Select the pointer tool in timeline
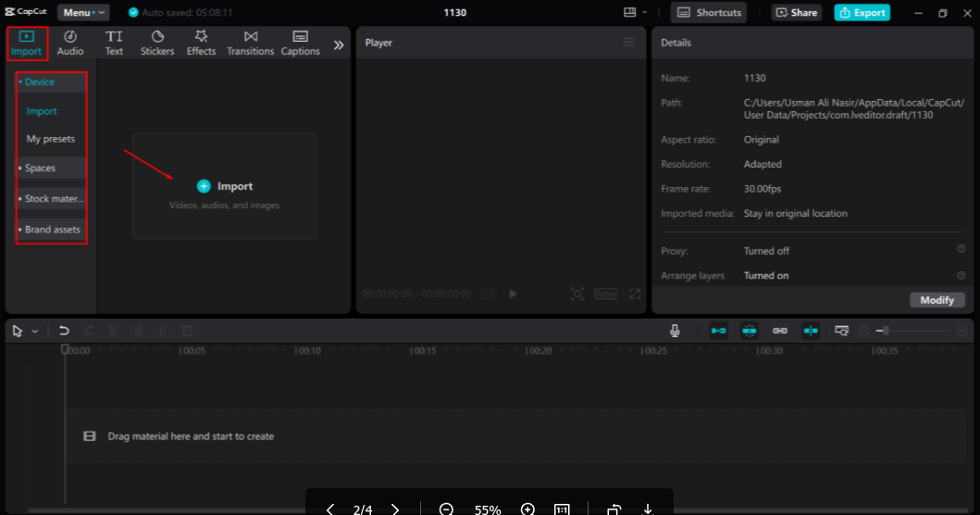Image resolution: width=980 pixels, height=515 pixels. [x=17, y=331]
